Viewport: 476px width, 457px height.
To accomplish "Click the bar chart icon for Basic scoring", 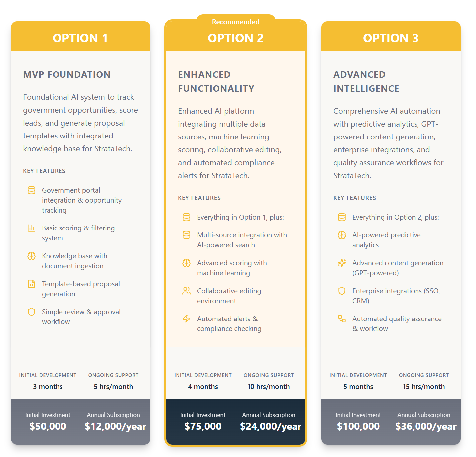I will pos(31,228).
